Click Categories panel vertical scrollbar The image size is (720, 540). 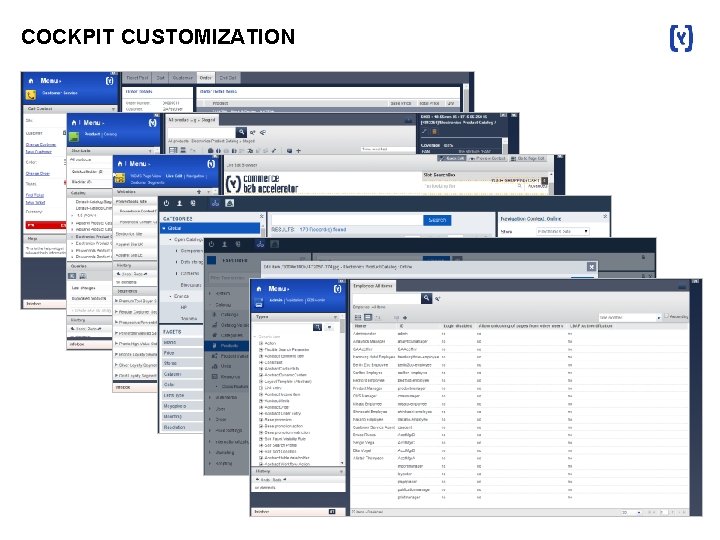coord(263,230)
